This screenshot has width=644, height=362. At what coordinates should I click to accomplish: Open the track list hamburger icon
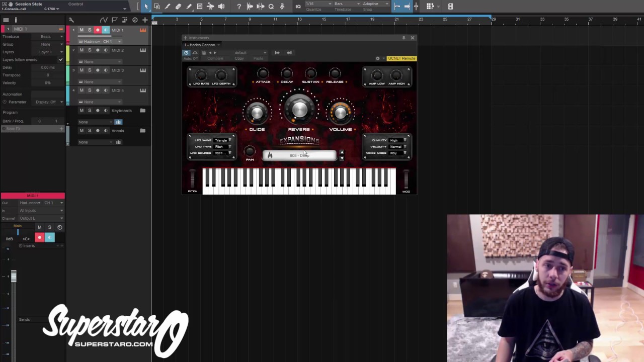pyautogui.click(x=6, y=20)
